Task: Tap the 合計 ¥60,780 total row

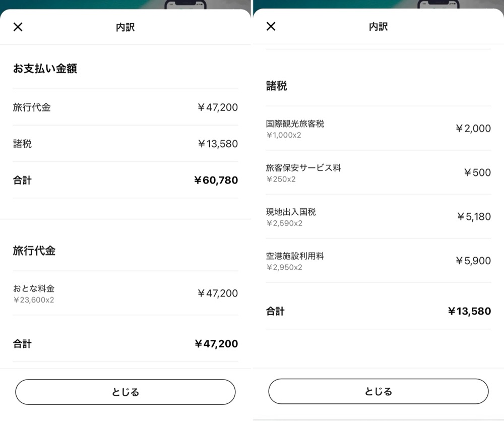Action: point(125,180)
